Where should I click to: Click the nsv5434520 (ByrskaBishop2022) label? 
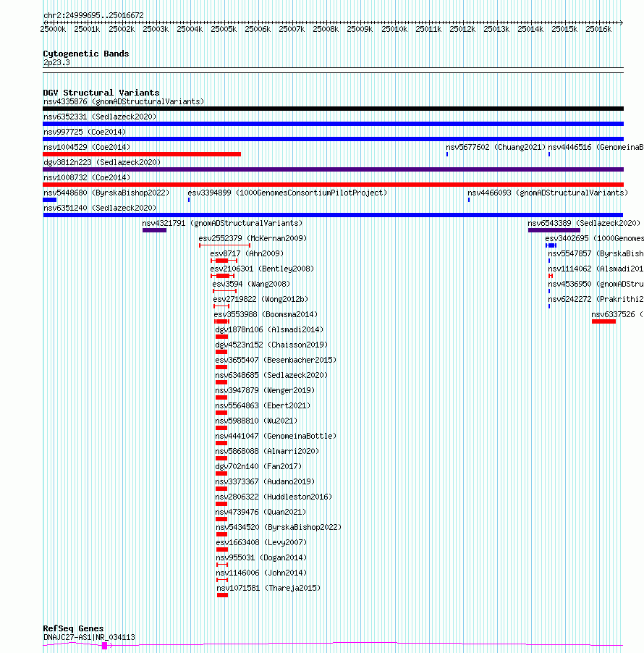pyautogui.click(x=279, y=527)
